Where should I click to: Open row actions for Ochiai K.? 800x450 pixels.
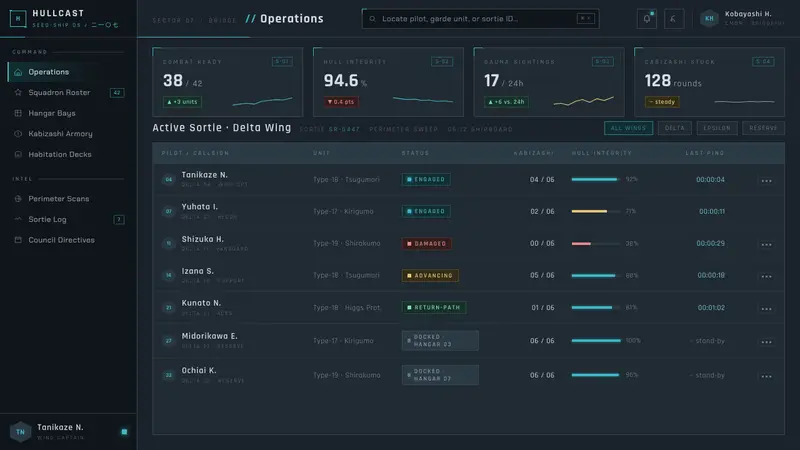pyautogui.click(x=766, y=376)
